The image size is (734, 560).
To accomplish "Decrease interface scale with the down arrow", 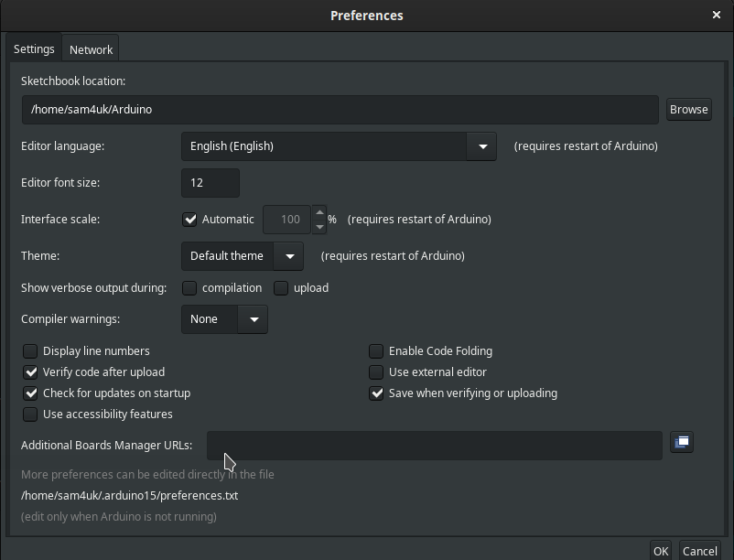I will point(319,227).
